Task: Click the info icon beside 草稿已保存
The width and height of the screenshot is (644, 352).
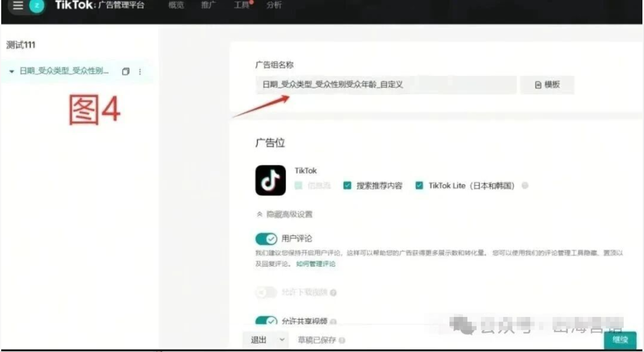Action: pyautogui.click(x=342, y=340)
